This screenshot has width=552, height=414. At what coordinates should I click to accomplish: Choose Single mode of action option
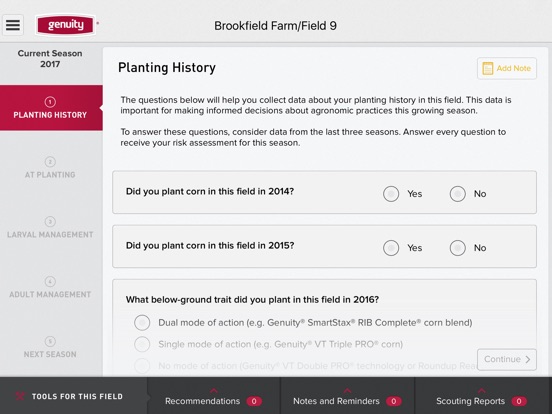(x=142, y=344)
